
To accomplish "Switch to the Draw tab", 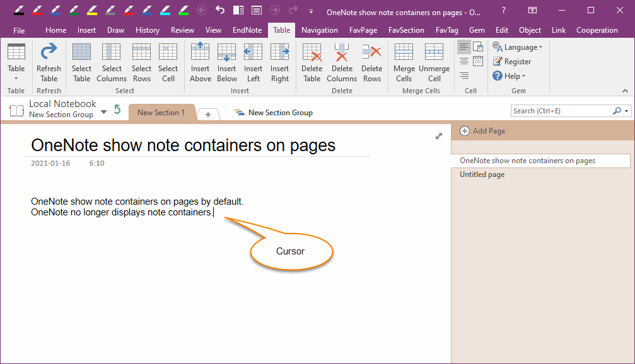I will tap(116, 30).
